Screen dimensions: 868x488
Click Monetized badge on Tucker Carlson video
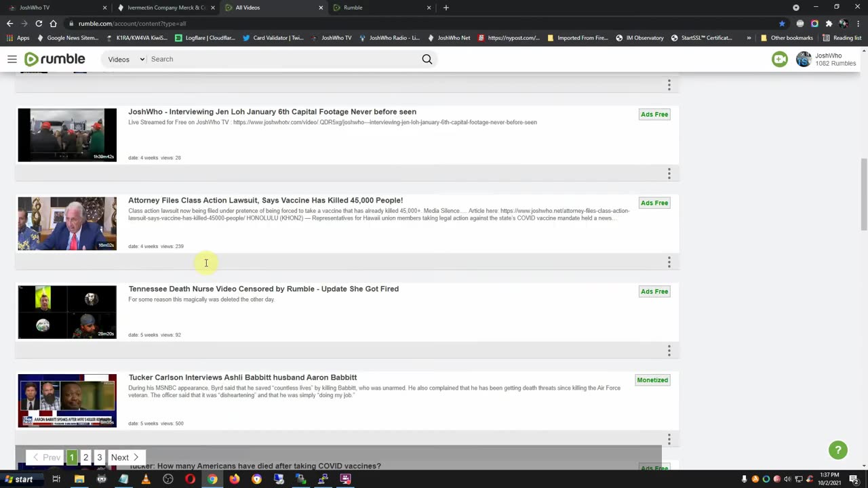[652, 380]
